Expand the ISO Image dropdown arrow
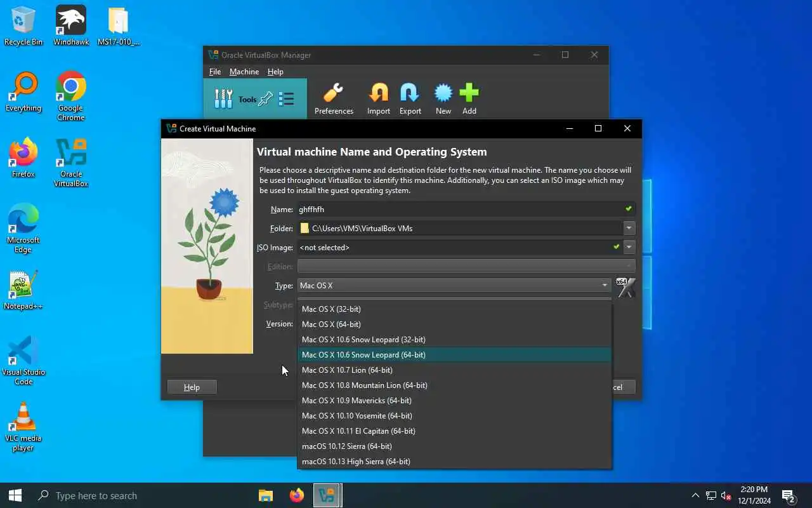 coord(629,248)
